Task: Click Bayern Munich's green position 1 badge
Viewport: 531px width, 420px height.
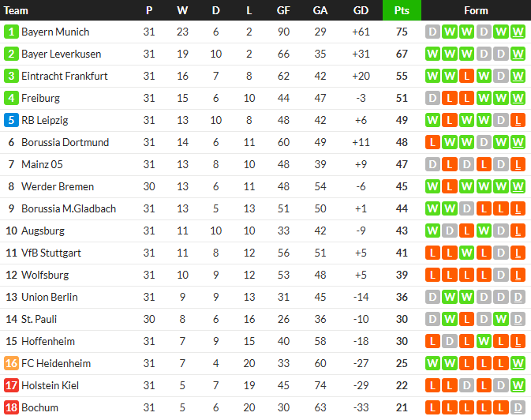Action: 11,32
